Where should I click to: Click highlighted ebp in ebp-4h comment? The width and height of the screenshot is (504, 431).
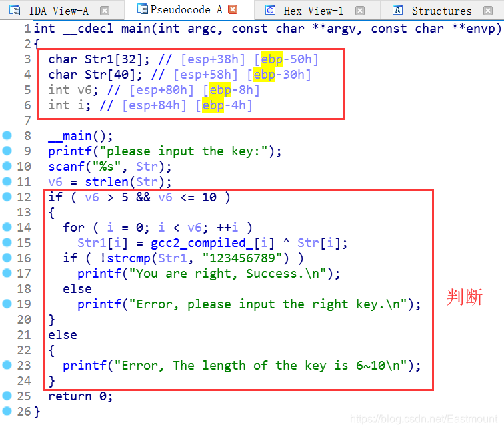coord(213,105)
